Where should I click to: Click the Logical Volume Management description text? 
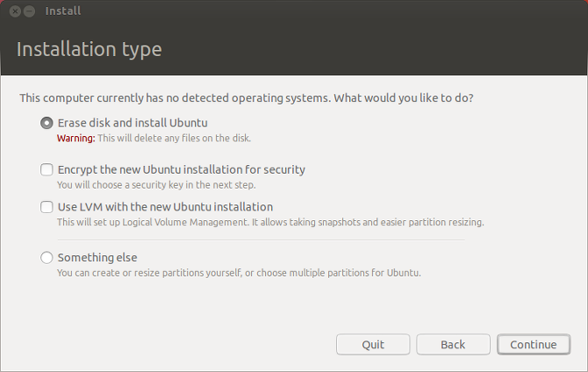pos(270,222)
